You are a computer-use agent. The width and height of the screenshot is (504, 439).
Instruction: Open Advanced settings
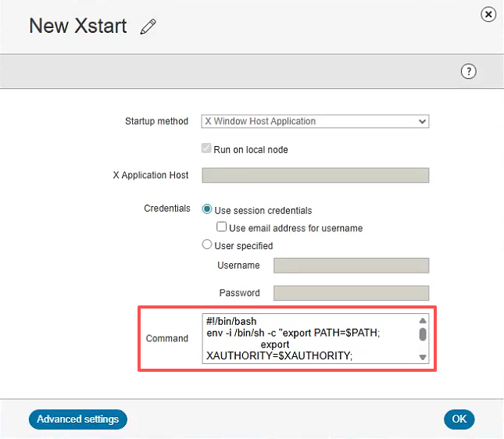click(77, 419)
